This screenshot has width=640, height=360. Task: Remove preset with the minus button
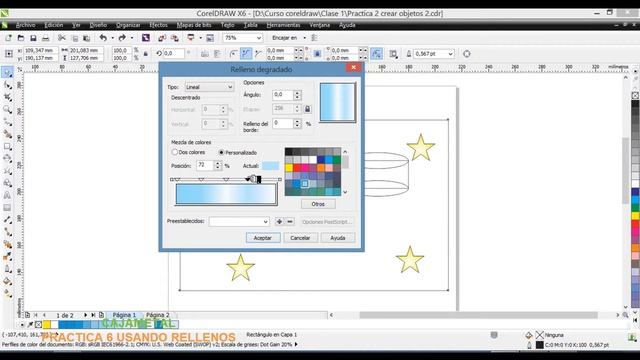coord(290,222)
